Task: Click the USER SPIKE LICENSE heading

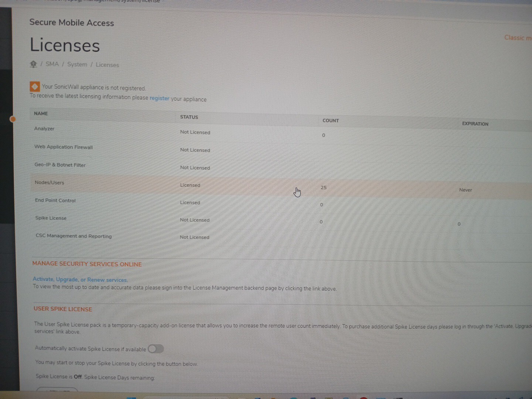Action: coord(63,309)
